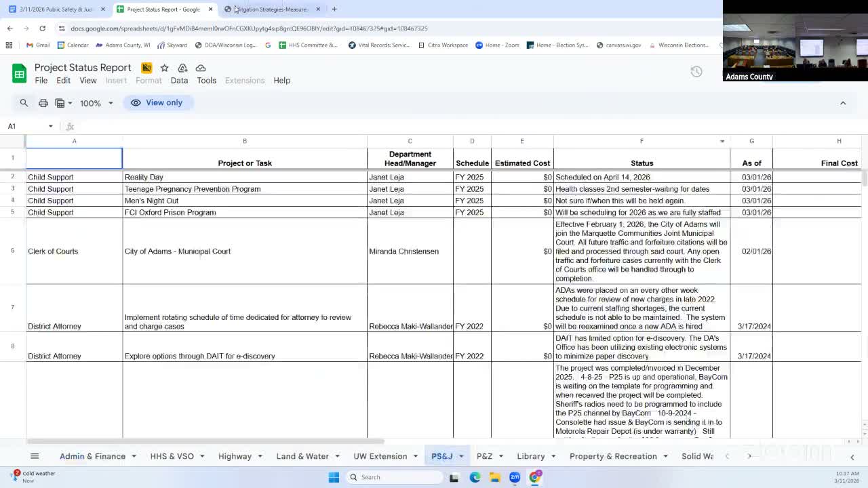Switch to the Highway sheet tab
The image size is (868, 488).
click(235, 456)
